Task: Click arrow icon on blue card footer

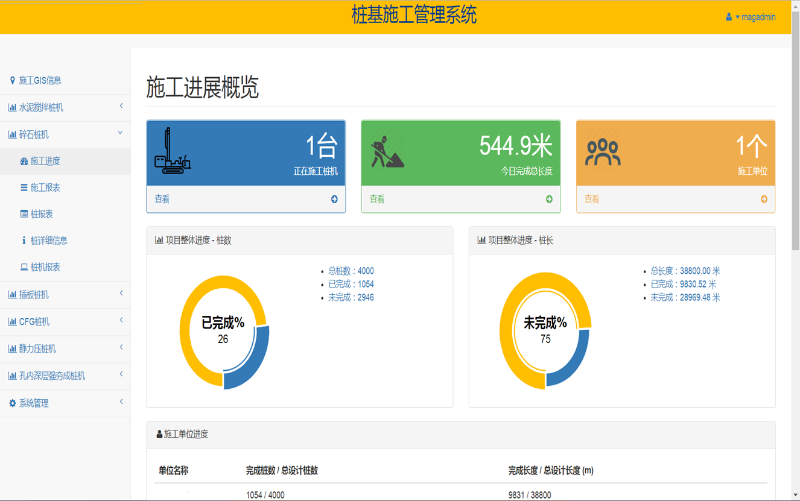Action: tap(334, 199)
